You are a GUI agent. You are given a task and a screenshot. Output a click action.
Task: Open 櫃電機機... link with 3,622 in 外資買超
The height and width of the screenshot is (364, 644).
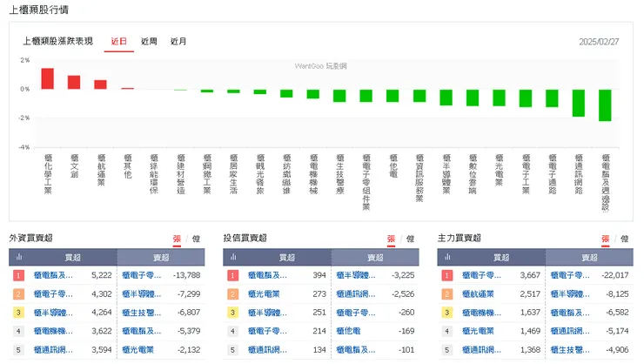point(53,331)
